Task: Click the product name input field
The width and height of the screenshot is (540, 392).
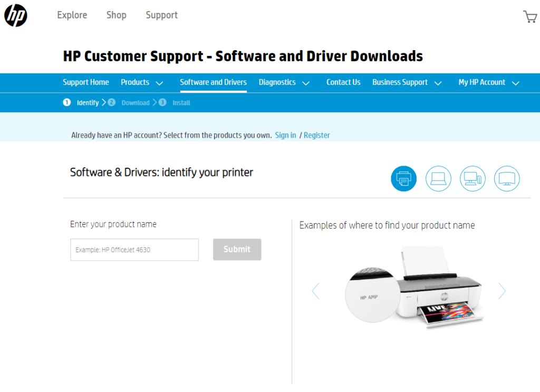Action: tap(134, 250)
